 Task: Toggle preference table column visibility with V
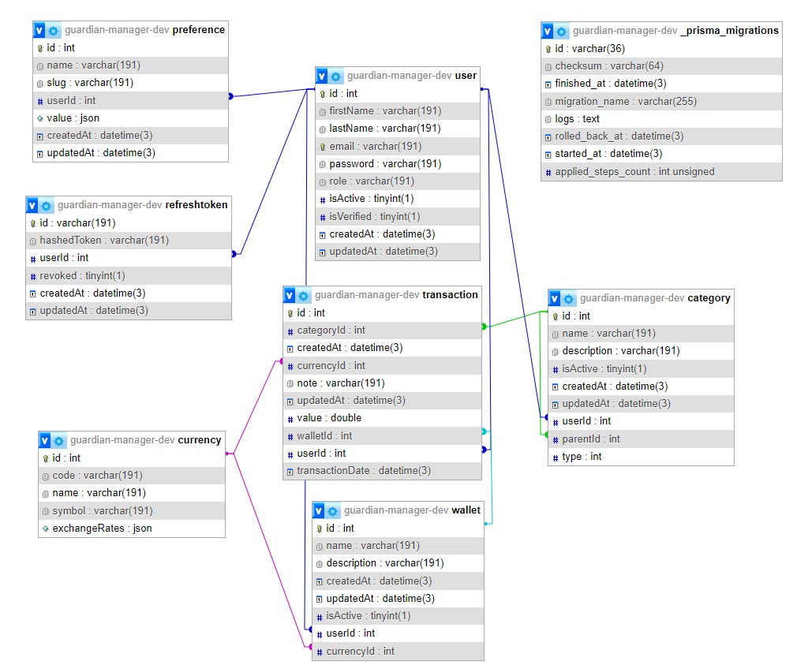pos(39,31)
